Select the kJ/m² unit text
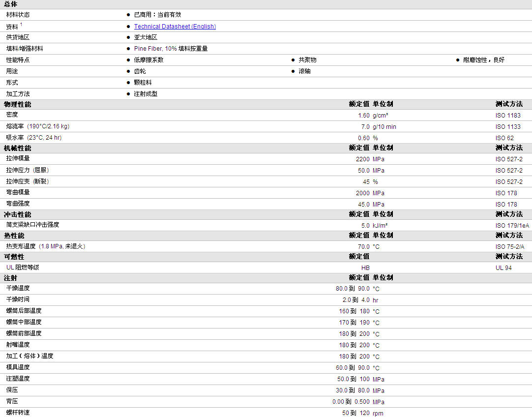The image size is (532, 417). pos(380,225)
